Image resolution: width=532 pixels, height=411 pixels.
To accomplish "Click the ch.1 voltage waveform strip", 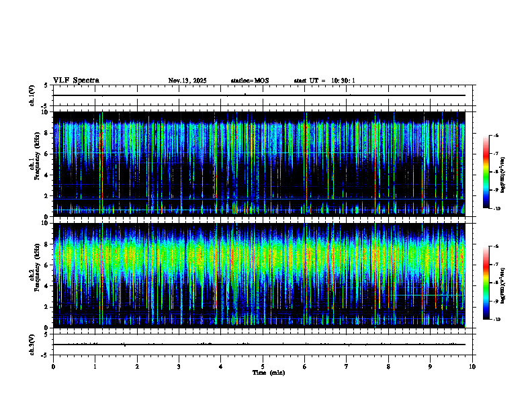I will [x=263, y=95].
